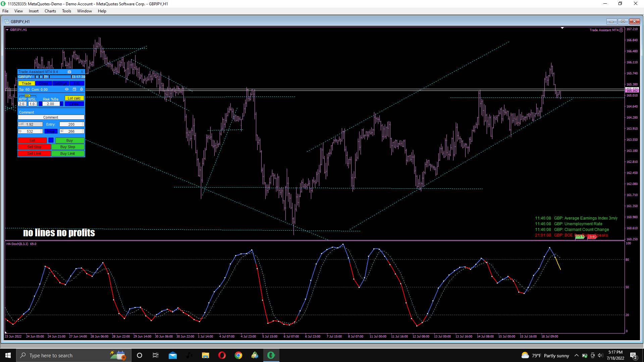
Task: Click the plus button beside Risk value
Action: [62, 104]
